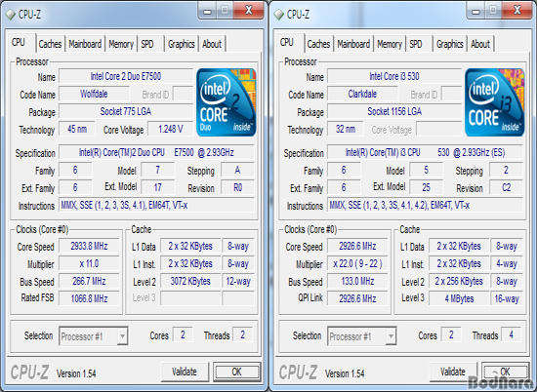
Task: Click package value 'Socket 775 LGA'
Action: click(x=126, y=111)
